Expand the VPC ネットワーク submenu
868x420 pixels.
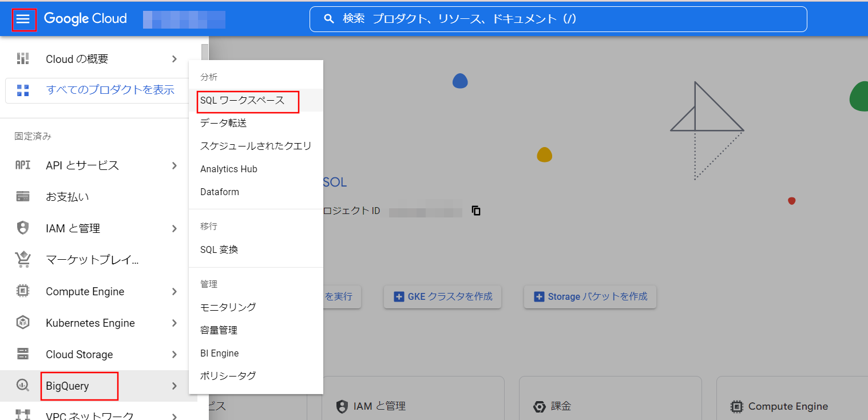tap(175, 415)
